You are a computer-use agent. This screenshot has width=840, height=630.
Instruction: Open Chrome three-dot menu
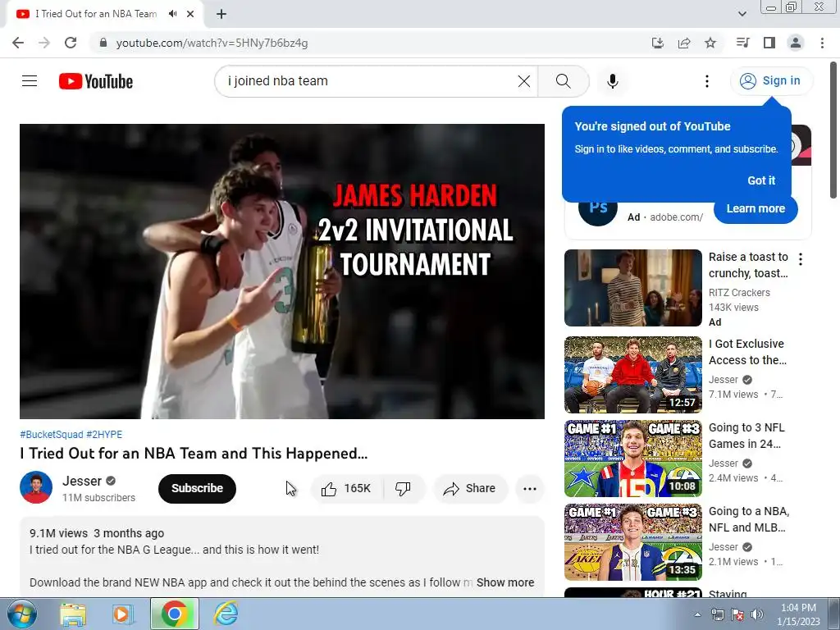pyautogui.click(x=822, y=43)
